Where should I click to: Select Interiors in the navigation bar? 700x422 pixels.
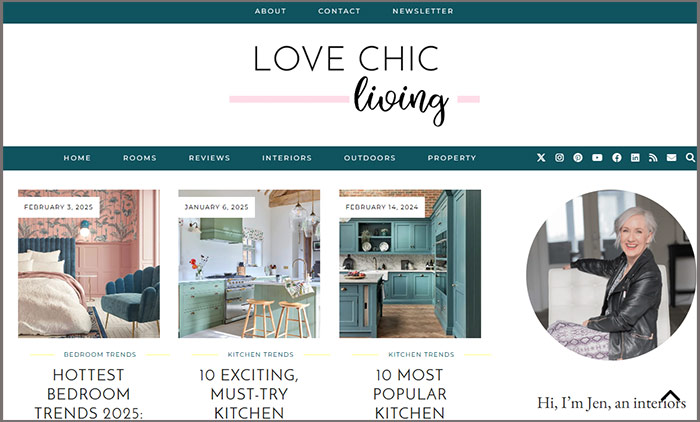(287, 158)
